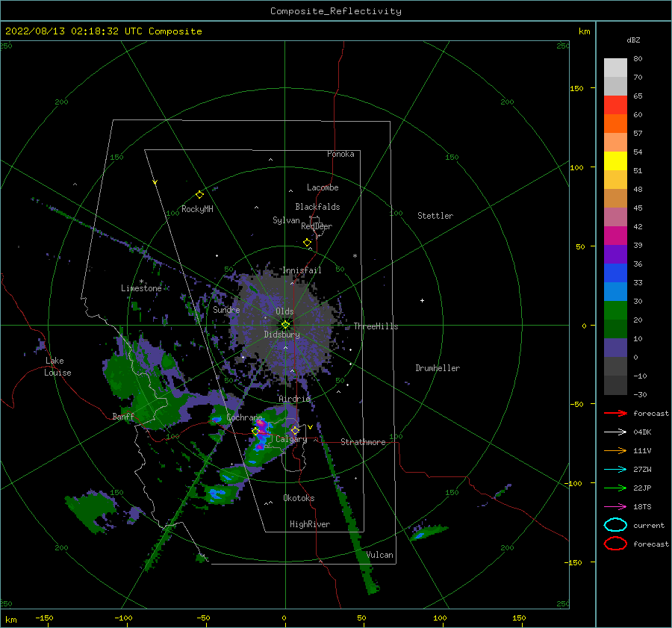Click the Composite_Reflectivity title text
This screenshot has height=628, width=672.
point(335,11)
